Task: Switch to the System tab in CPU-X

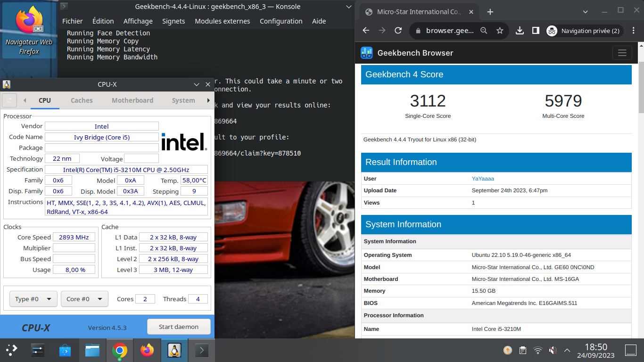Action: [x=183, y=100]
